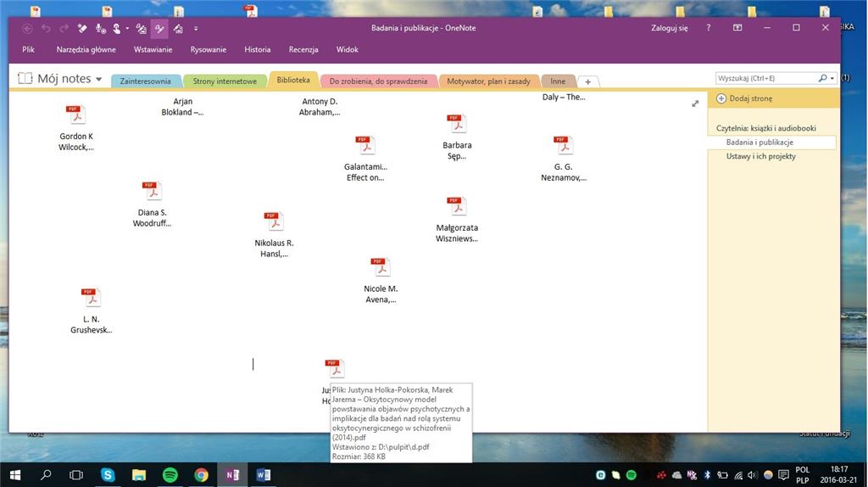868x487 pixels.
Task: Select the L. N. Grushevsk PDF icon
Action: [x=92, y=298]
